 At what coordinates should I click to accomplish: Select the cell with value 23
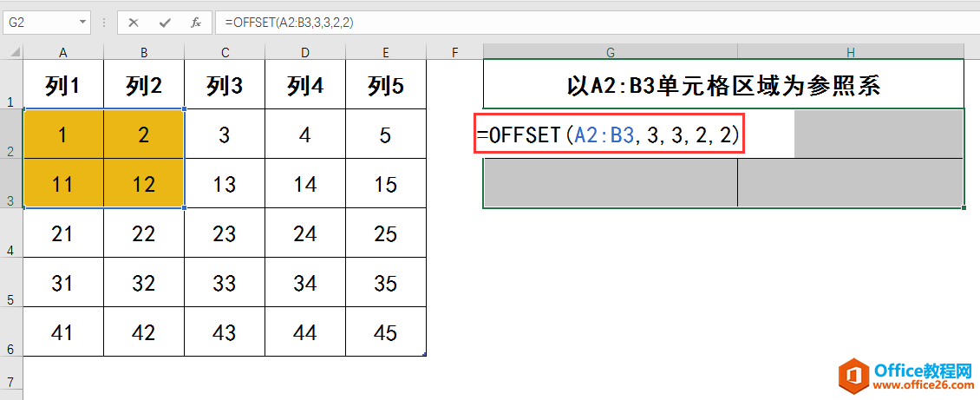coord(225,233)
